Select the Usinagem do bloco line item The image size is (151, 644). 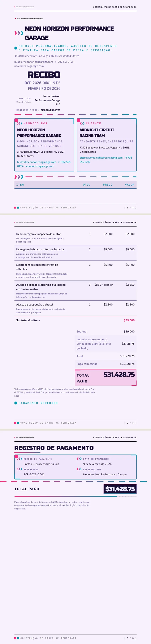(75, 253)
